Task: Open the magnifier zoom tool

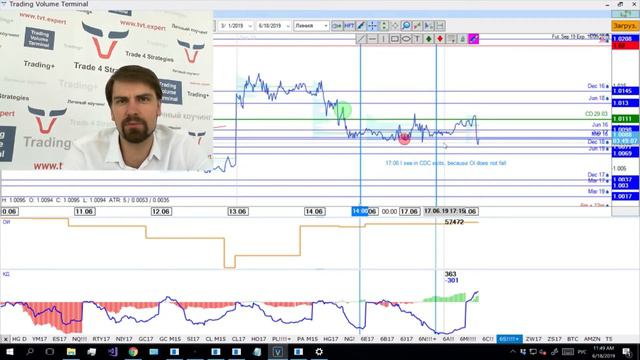Action: tap(406, 26)
